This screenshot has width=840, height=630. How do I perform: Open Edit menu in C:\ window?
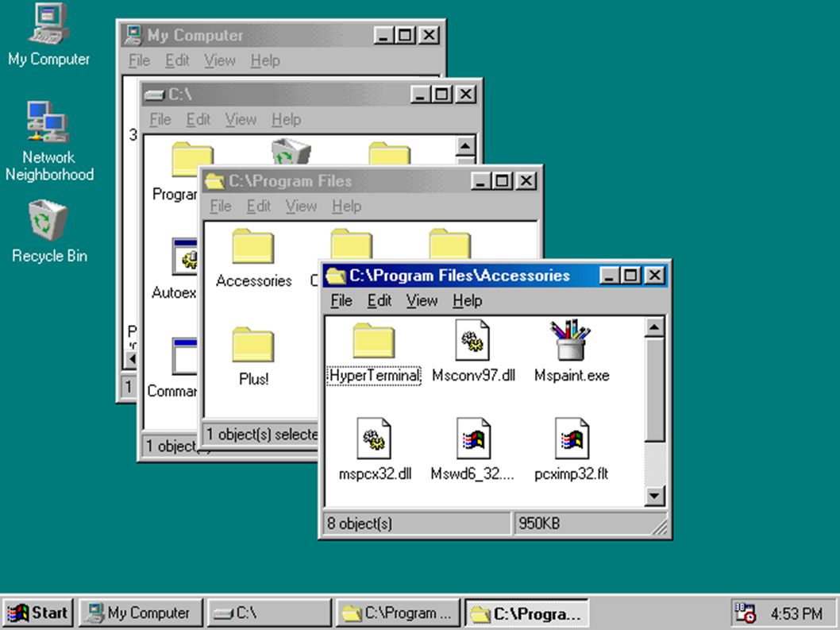coord(198,120)
